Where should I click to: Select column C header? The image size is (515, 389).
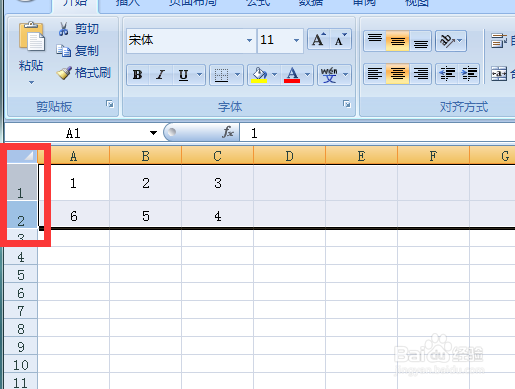[x=218, y=156]
